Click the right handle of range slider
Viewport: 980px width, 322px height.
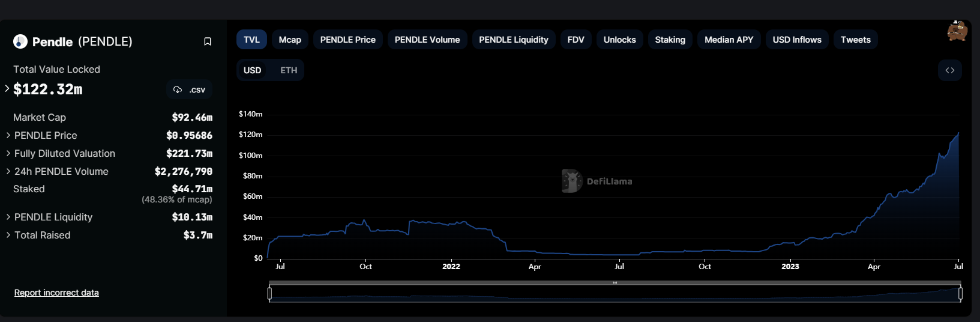click(960, 293)
